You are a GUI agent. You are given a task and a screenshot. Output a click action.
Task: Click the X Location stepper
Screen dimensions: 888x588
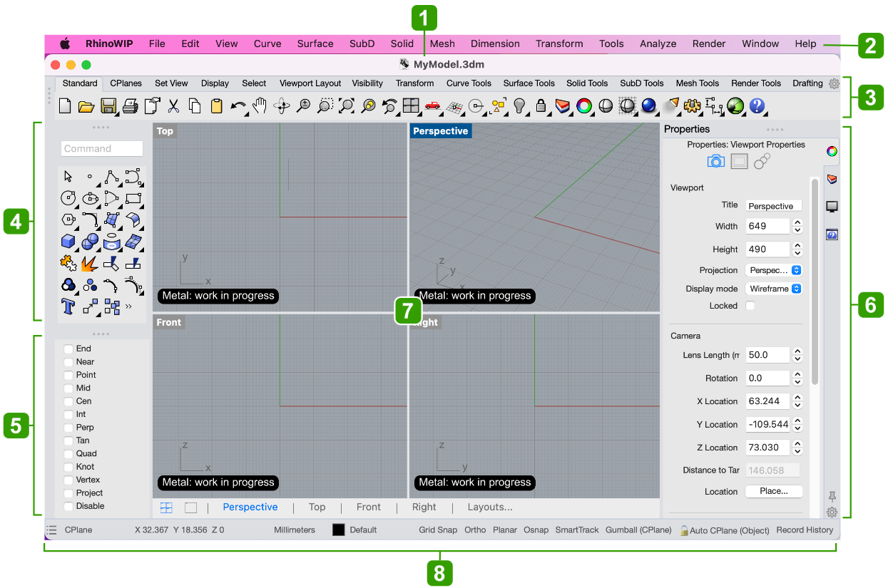[x=797, y=401]
